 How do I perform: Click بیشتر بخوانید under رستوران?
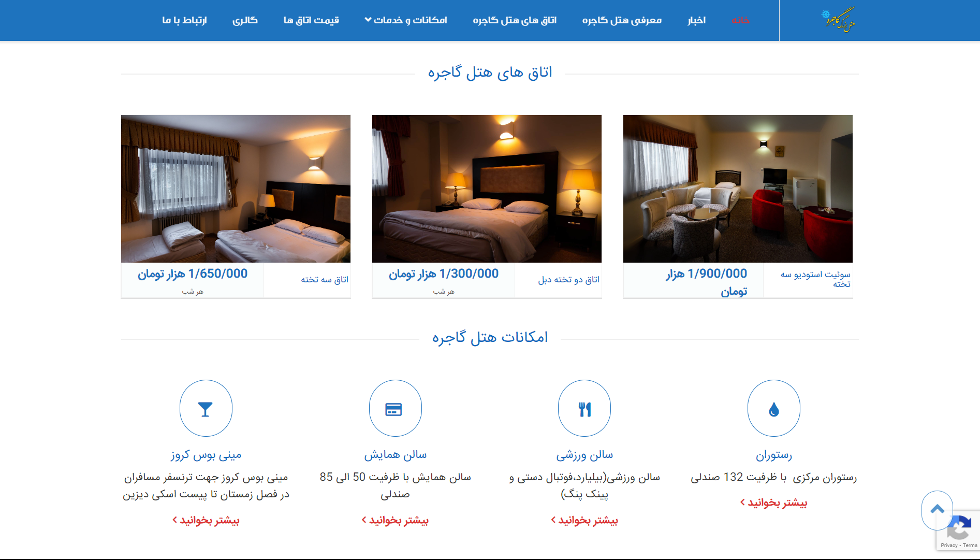(773, 502)
